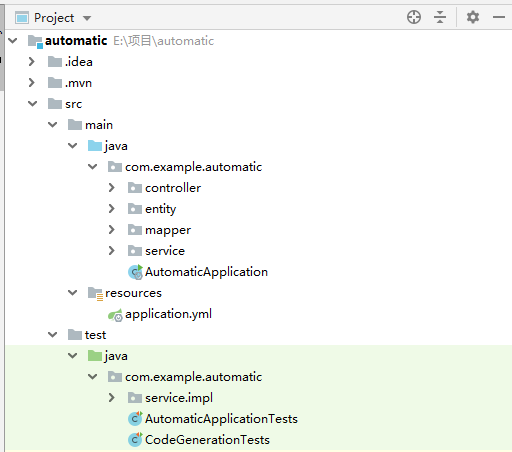Viewport: 512px width, 452px height.
Task: Collapse the src folder
Action: pos(32,104)
